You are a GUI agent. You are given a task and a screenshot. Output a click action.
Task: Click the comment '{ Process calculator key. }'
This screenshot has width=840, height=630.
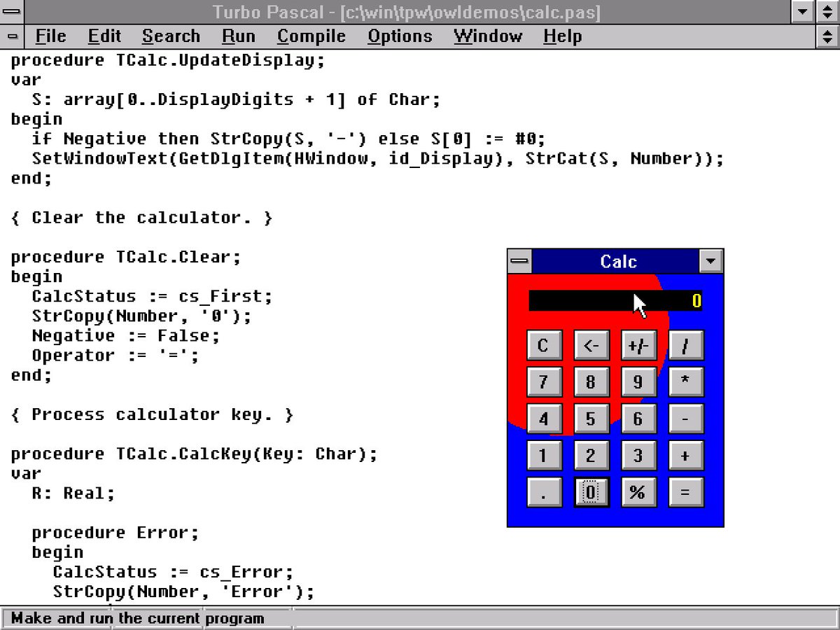pyautogui.click(x=153, y=414)
